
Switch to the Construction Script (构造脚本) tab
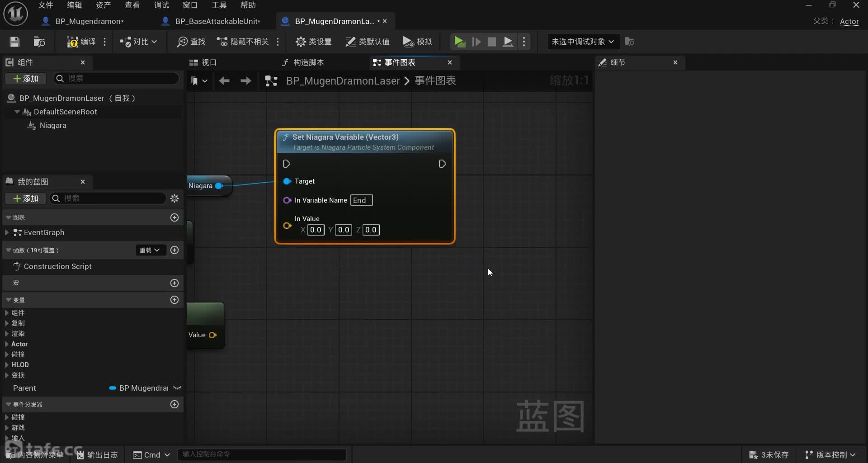(x=303, y=62)
